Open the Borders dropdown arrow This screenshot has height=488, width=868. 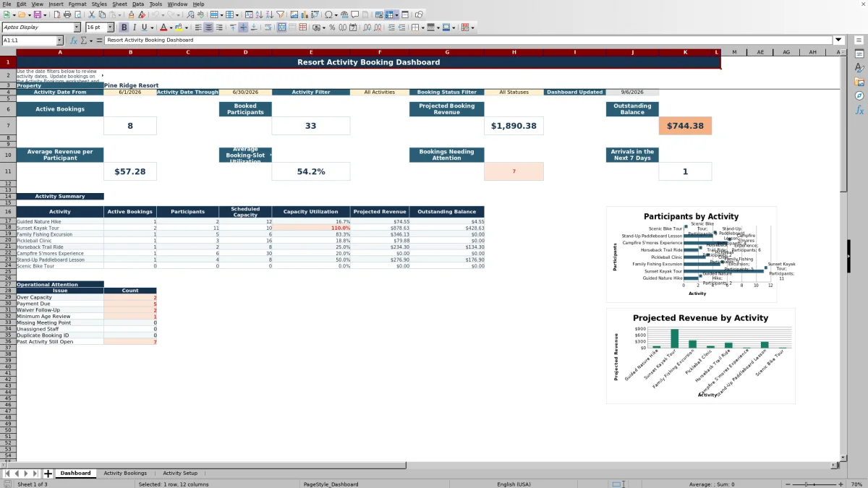tap(422, 27)
